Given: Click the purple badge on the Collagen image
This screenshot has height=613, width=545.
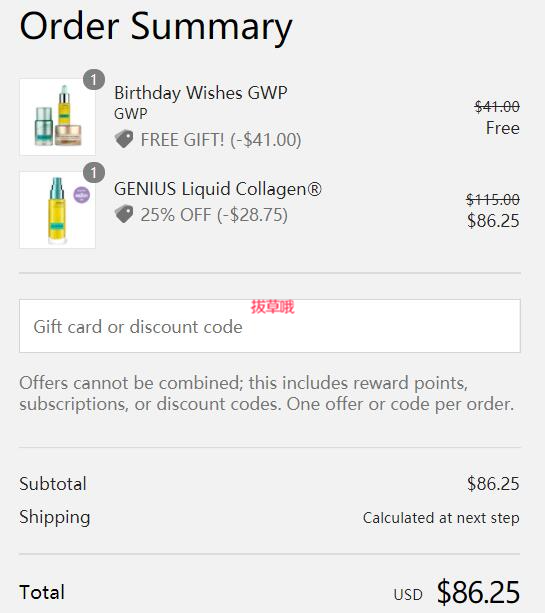Looking at the screenshot, I should [81, 195].
